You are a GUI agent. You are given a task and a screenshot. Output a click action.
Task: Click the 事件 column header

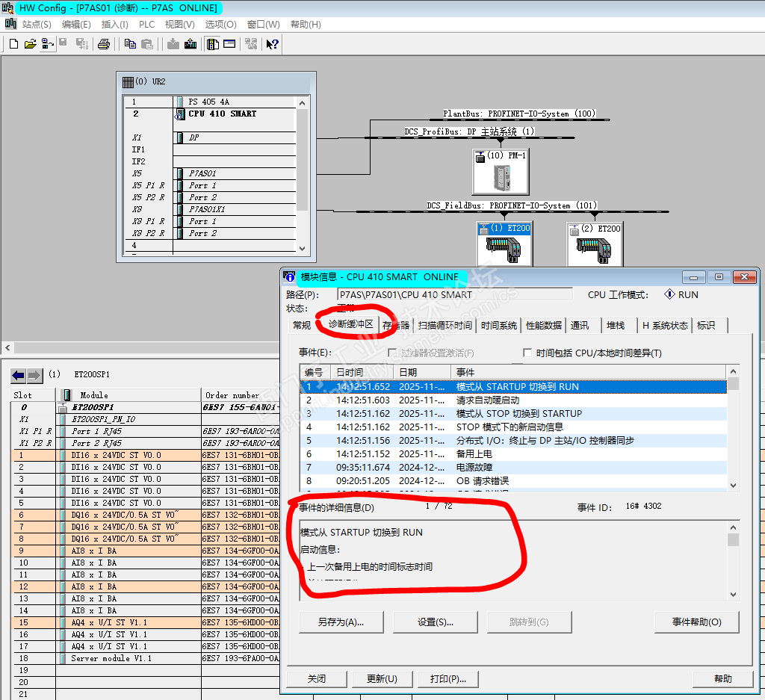pos(589,372)
